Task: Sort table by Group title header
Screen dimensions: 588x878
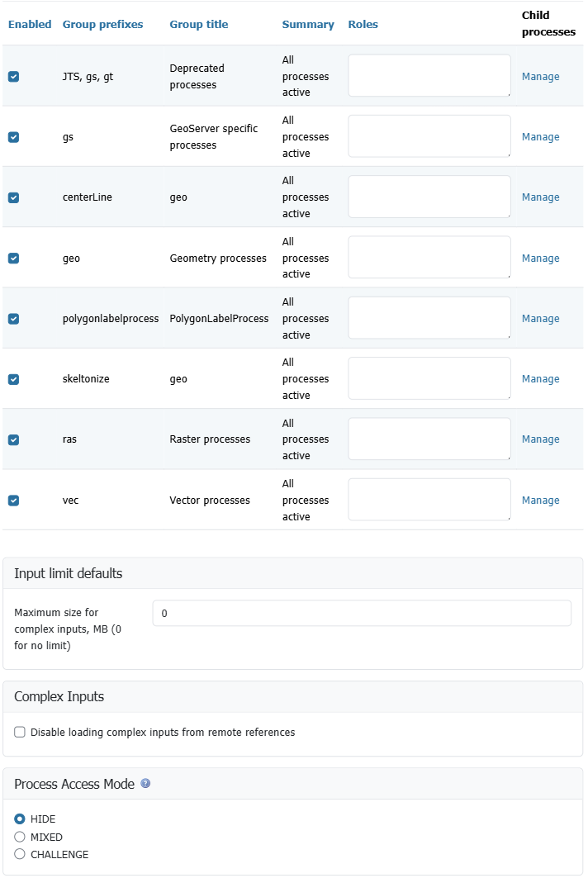Action: pyautogui.click(x=199, y=25)
